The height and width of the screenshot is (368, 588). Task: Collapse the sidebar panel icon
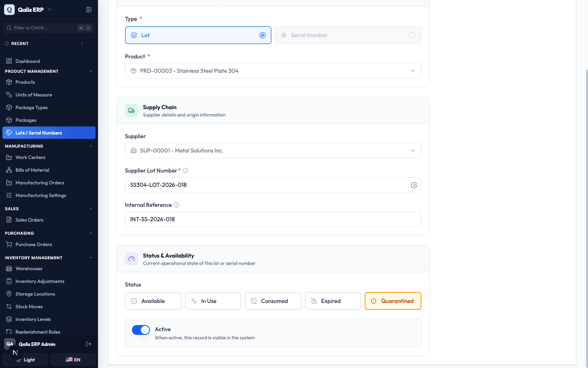[89, 9]
